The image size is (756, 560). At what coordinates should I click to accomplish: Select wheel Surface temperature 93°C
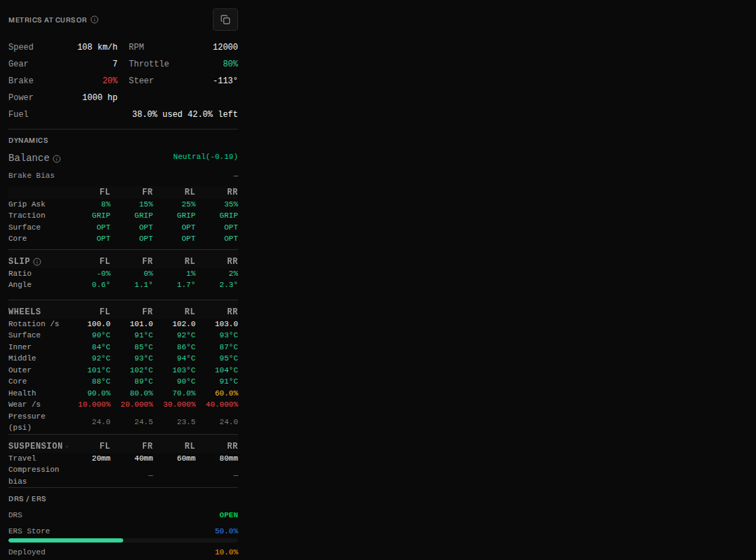click(228, 335)
